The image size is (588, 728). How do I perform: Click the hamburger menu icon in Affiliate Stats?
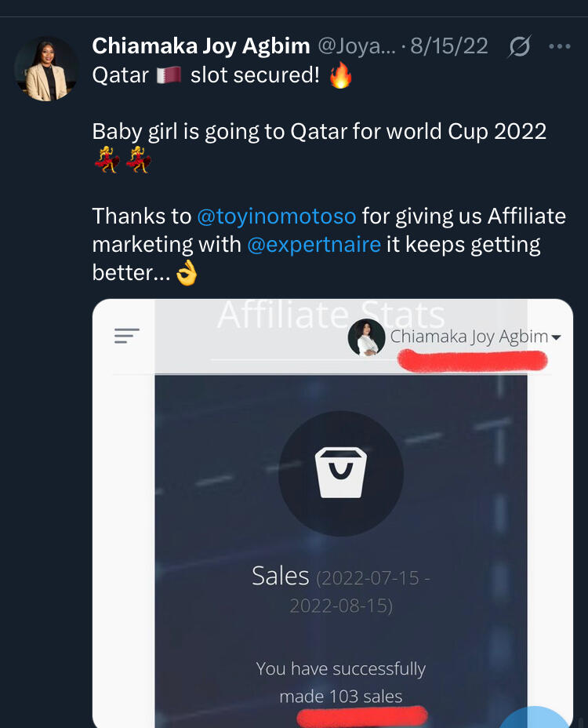(x=126, y=336)
